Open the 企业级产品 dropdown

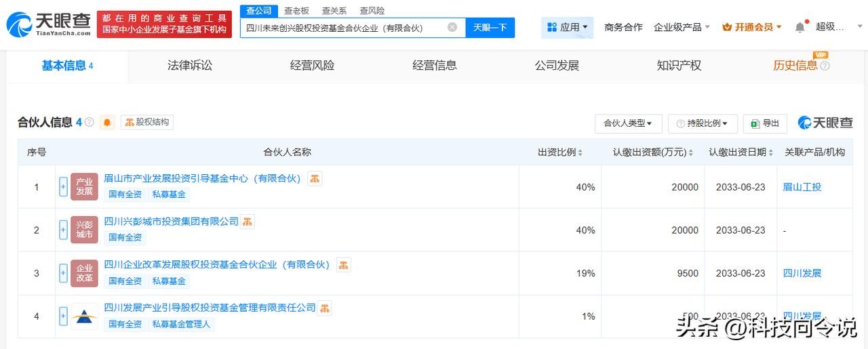coord(682,27)
